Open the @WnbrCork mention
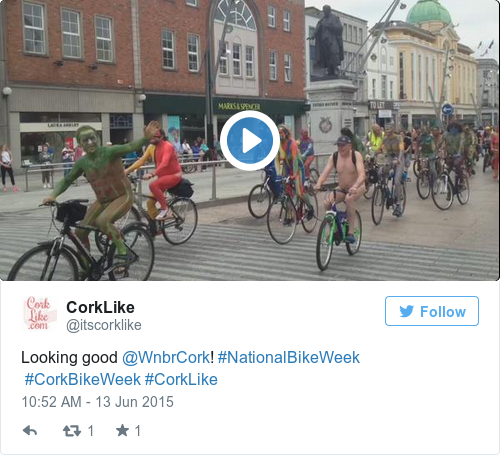The height and width of the screenshot is (455, 500). click(166, 357)
